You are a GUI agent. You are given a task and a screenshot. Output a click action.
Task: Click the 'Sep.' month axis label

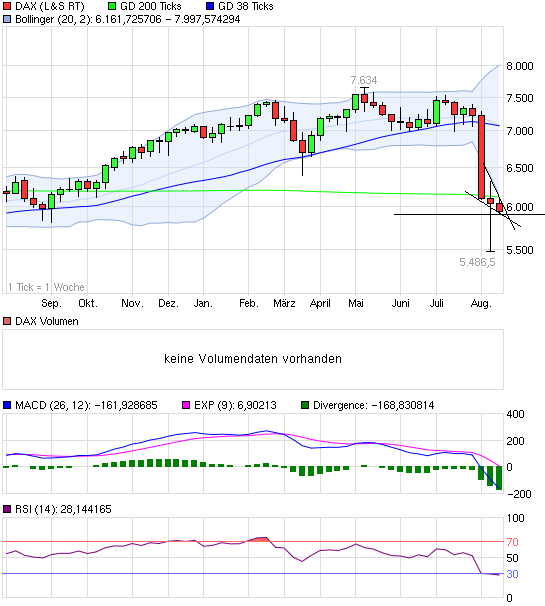(51, 303)
